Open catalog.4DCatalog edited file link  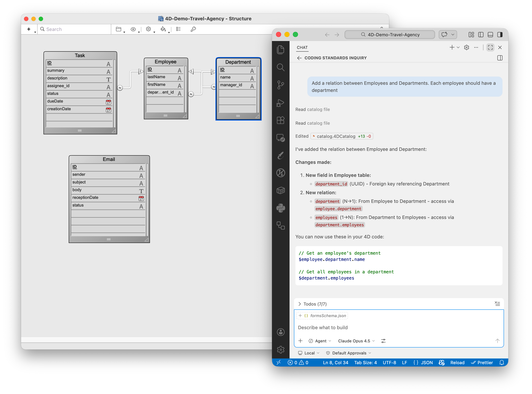click(336, 136)
